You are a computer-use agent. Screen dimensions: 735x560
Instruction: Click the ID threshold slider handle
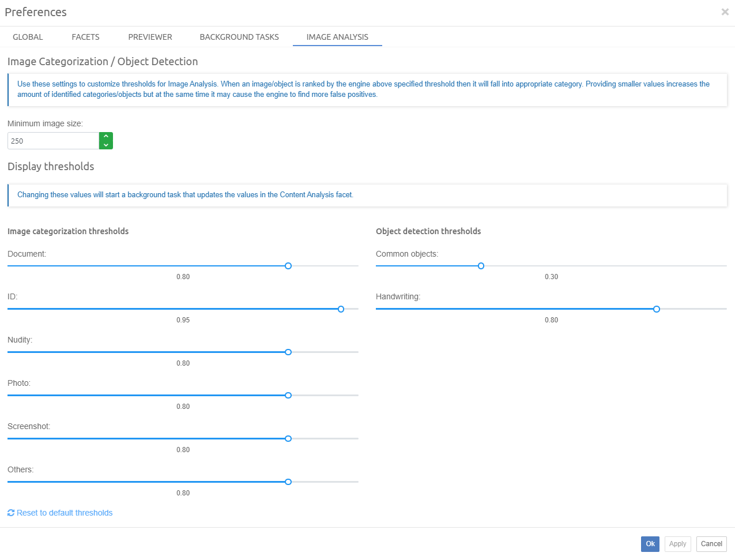[x=341, y=309]
